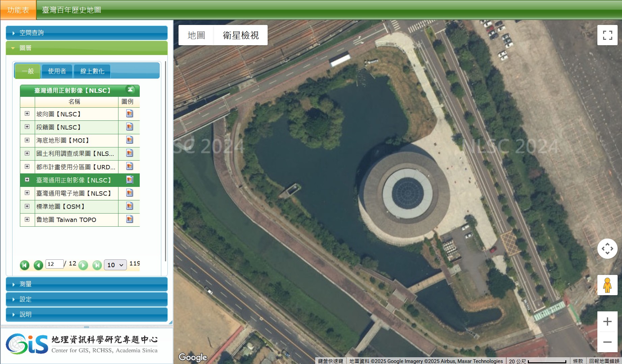
Task: Expand the 空間查詢 accordion section
Action: pyautogui.click(x=87, y=33)
